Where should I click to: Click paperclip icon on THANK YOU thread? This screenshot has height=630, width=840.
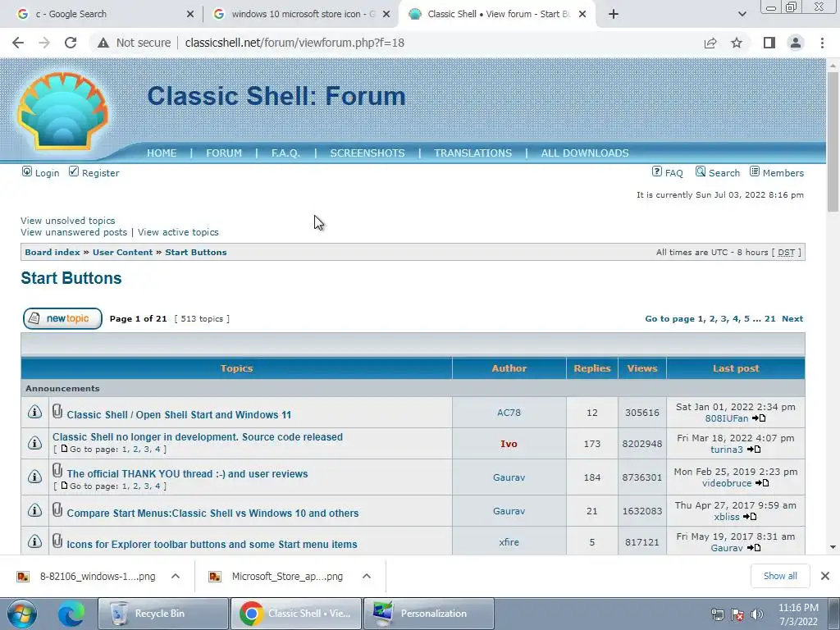57,470
